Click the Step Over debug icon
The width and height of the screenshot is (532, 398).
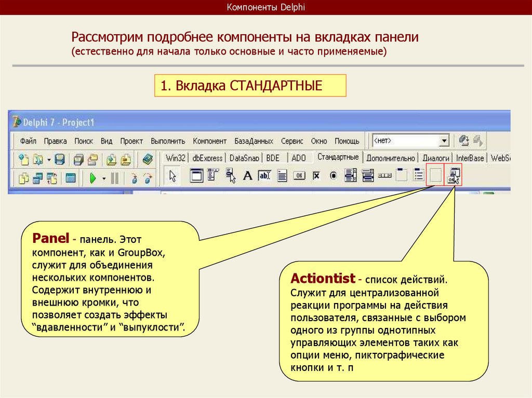pyautogui.click(x=148, y=178)
